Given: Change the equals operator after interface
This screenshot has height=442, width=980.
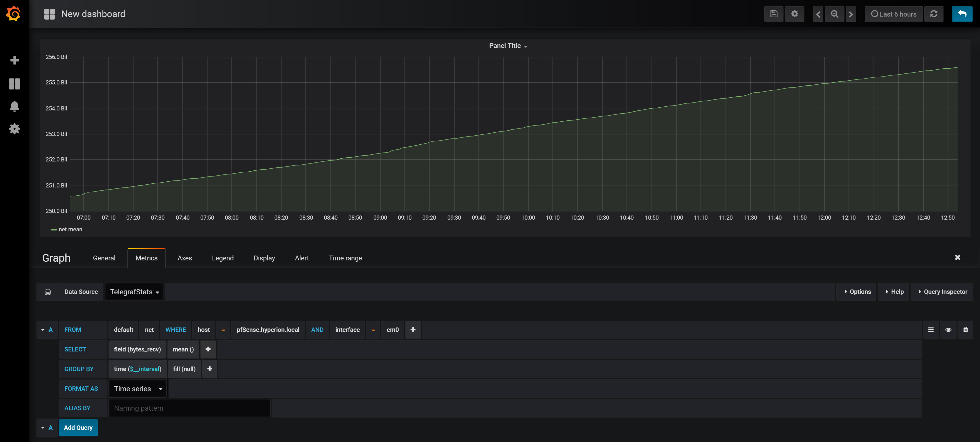Looking at the screenshot, I should click(x=373, y=330).
